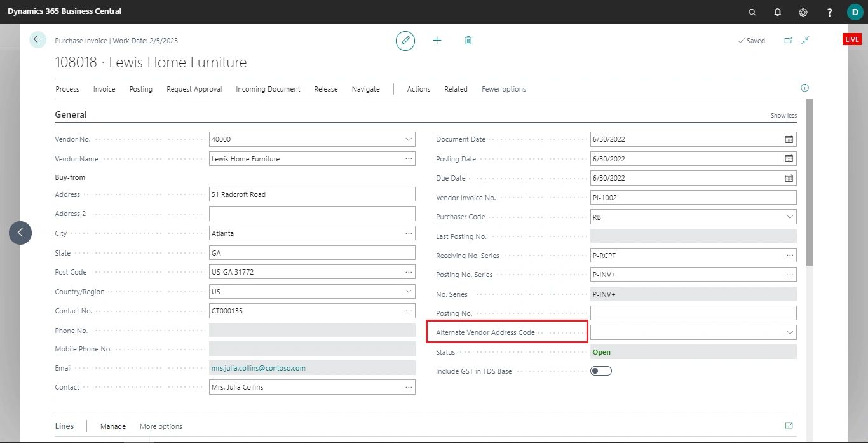Open notifications via the bell icon
Viewport: 868px width, 443px height.
(777, 12)
